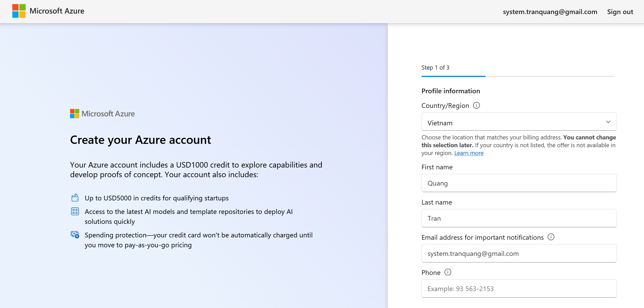644x308 pixels.
Task: Click the Sign out link
Action: pyautogui.click(x=620, y=12)
